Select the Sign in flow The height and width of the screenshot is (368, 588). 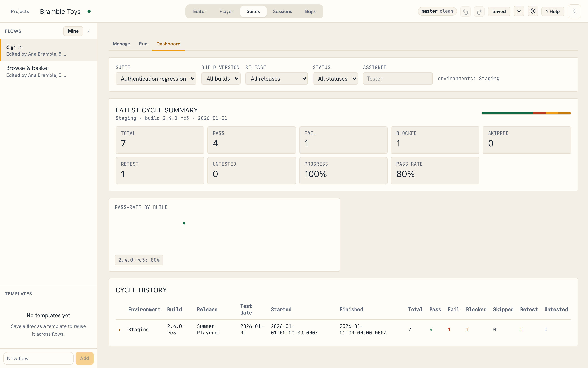49,50
